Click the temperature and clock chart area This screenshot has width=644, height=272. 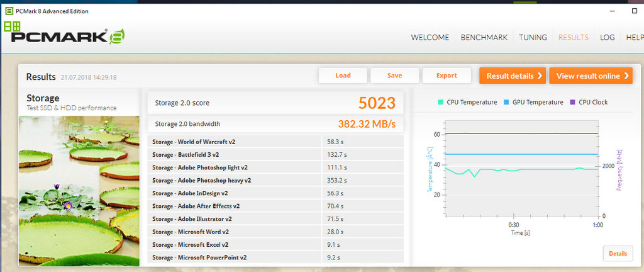521,169
